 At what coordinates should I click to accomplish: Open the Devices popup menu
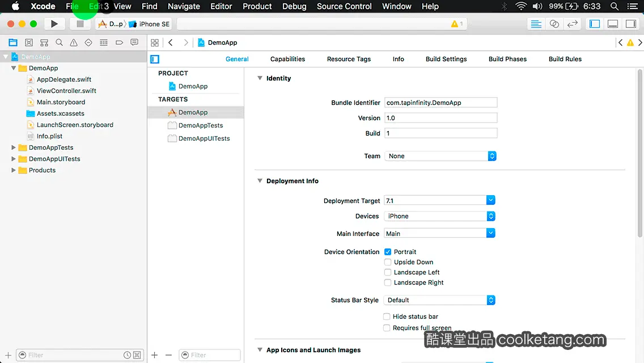(439, 216)
